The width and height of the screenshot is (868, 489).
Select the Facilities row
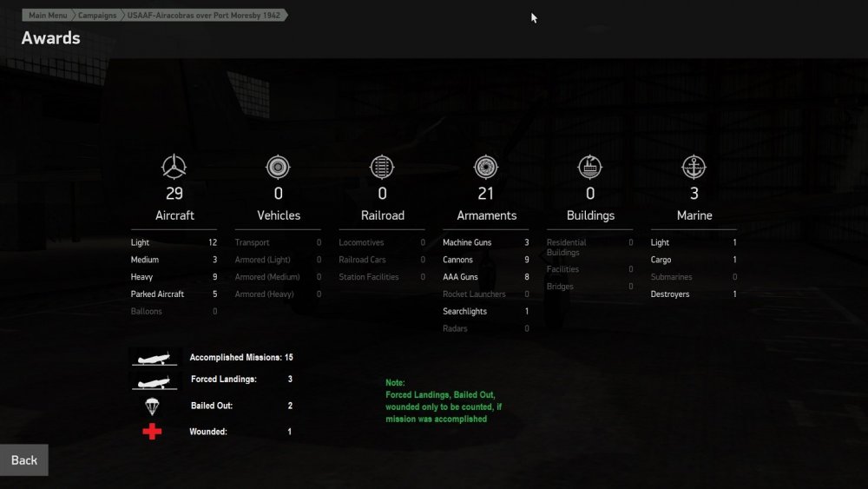(x=590, y=269)
